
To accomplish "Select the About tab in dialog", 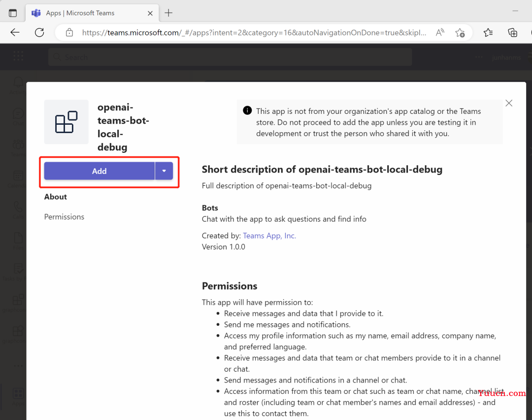I will coord(56,197).
